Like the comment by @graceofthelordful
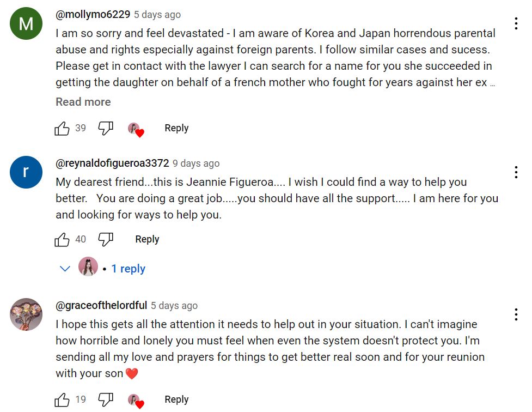This screenshot has height=412, width=532. 63,400
